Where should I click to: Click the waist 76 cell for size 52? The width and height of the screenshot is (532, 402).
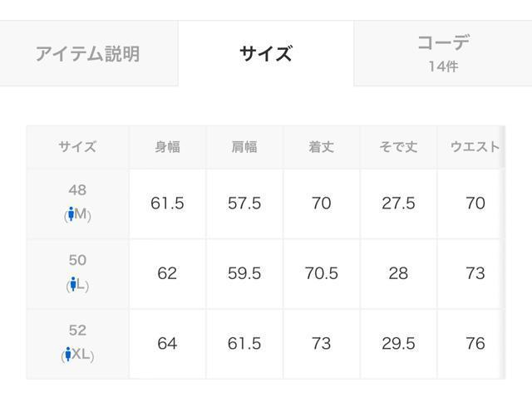click(475, 343)
